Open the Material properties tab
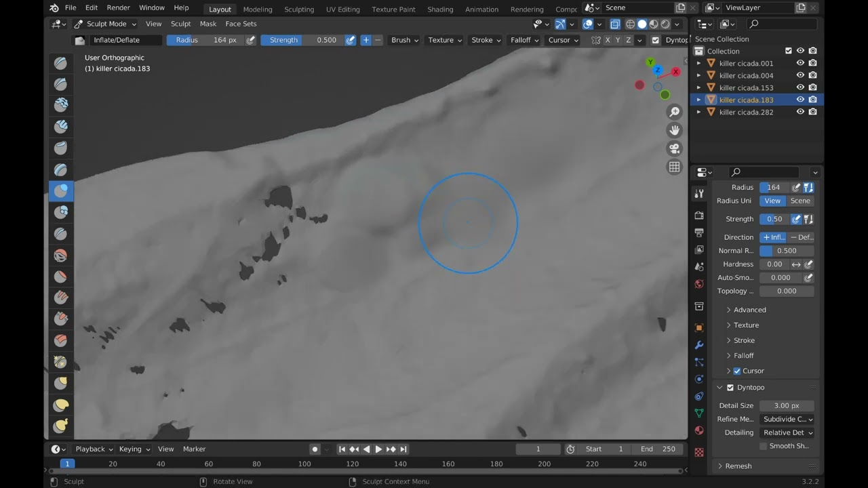This screenshot has width=868, height=488. pos(699,430)
